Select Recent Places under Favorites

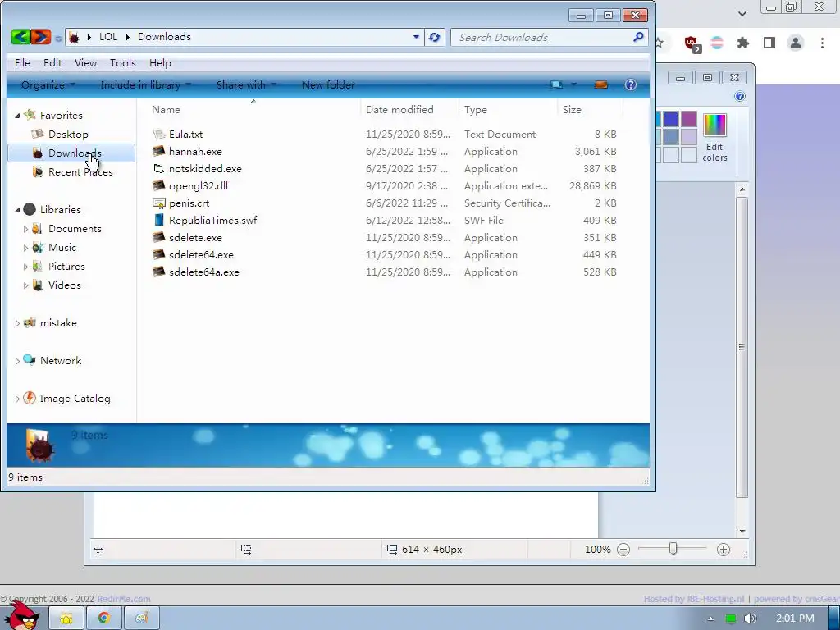(80, 172)
